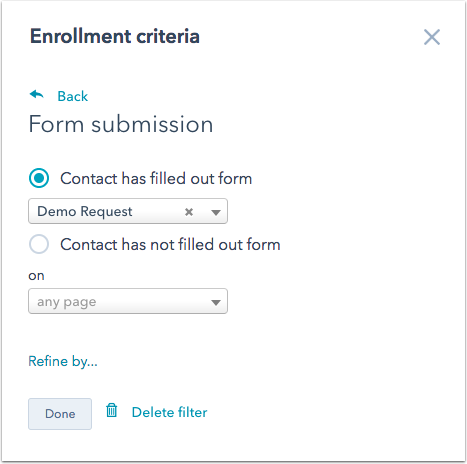Image resolution: width=467 pixels, height=464 pixels.
Task: Click the 'Form submission' heading
Action: (x=121, y=124)
